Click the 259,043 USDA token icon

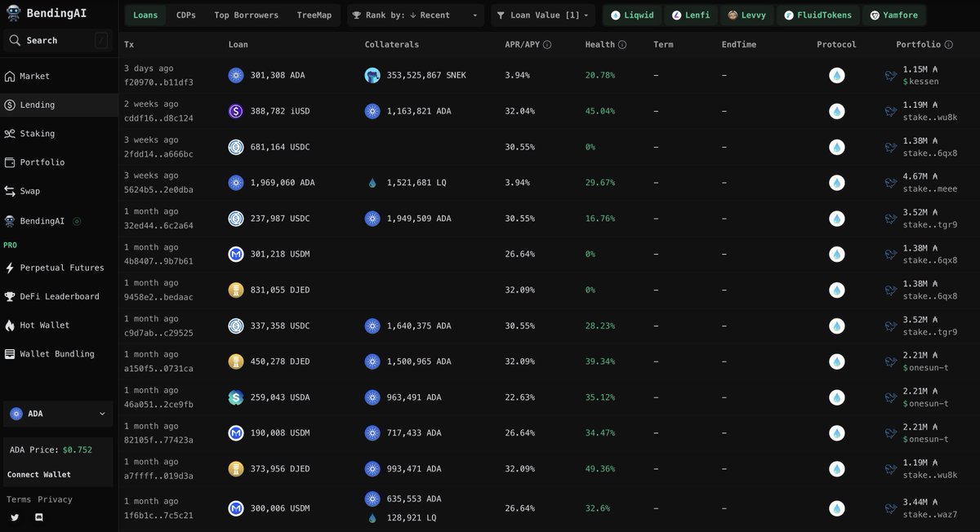pyautogui.click(x=236, y=397)
